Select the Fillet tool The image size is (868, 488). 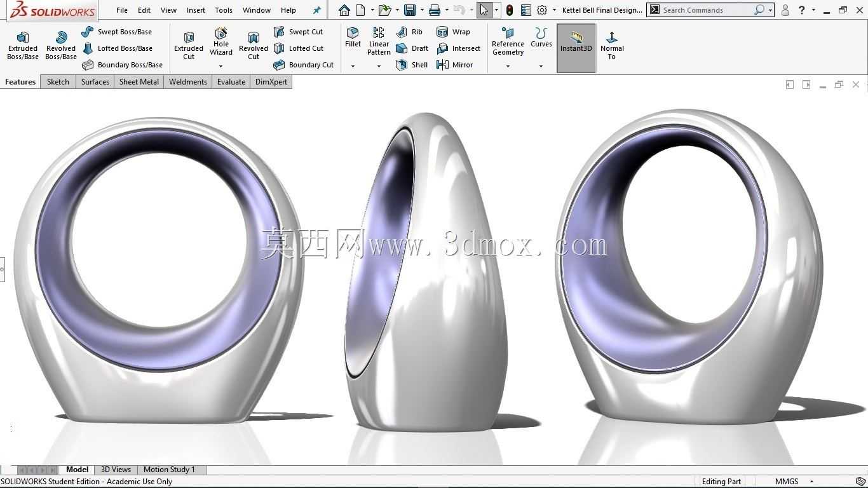coord(353,37)
